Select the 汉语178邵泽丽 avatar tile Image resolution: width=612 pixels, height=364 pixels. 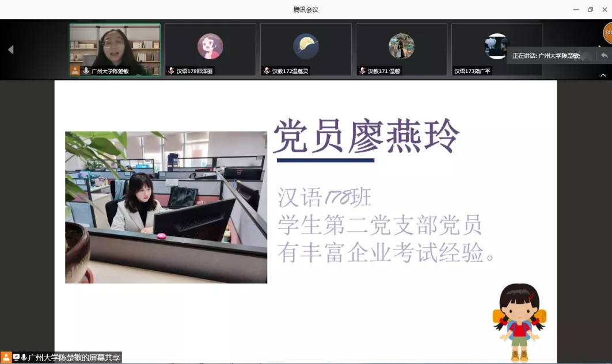pos(210,47)
